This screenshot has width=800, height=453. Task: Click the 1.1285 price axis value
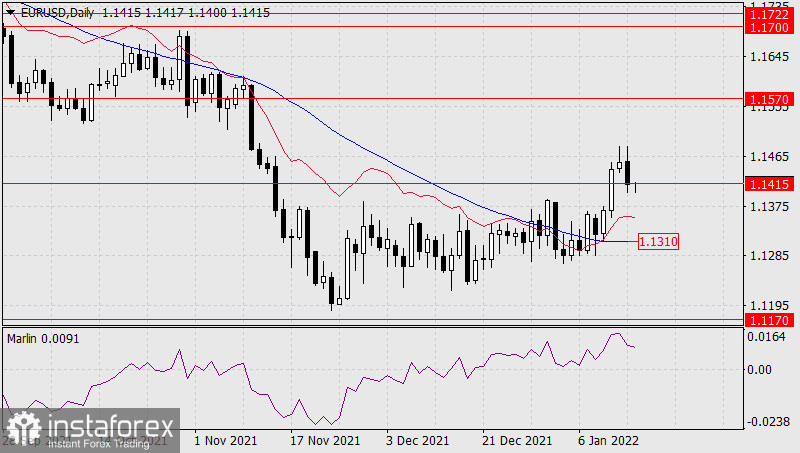pyautogui.click(x=769, y=256)
